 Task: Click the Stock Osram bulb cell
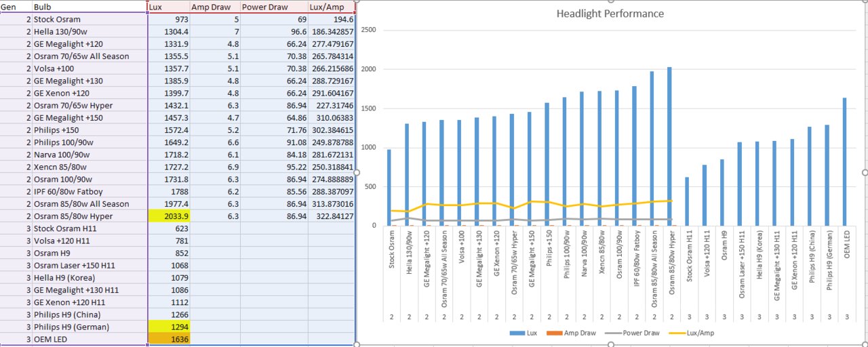click(x=90, y=19)
